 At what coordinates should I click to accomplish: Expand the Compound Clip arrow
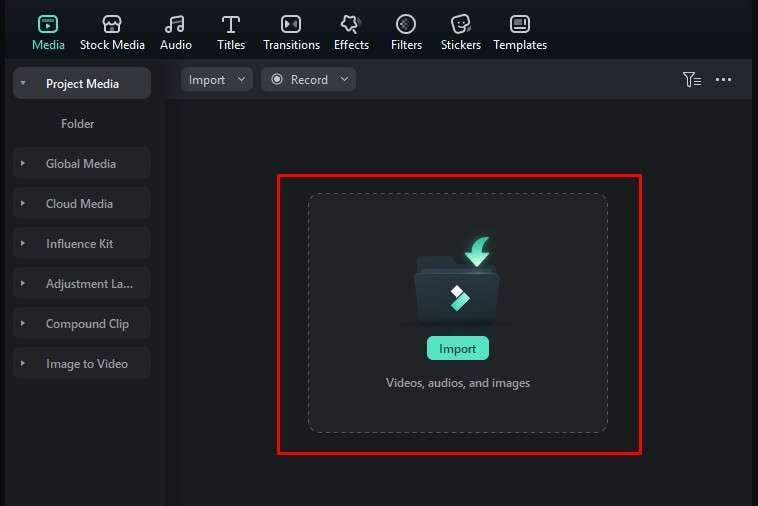23,323
